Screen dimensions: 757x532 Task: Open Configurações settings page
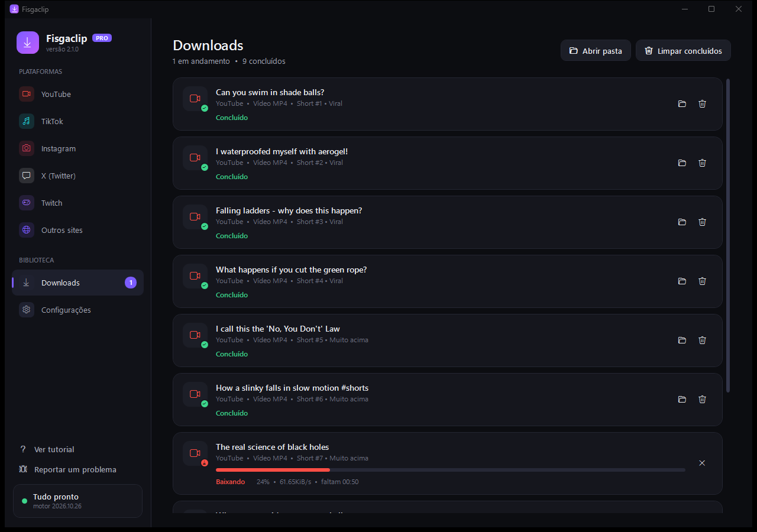pos(77,310)
